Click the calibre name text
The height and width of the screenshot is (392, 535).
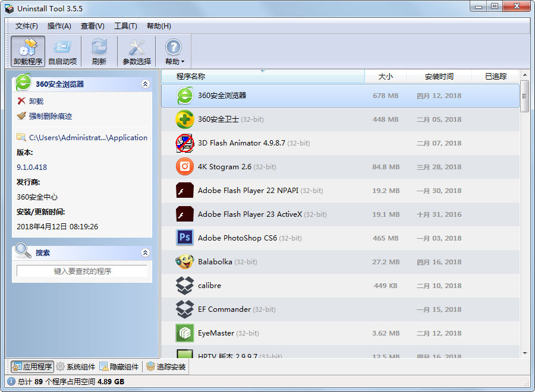[x=209, y=286]
